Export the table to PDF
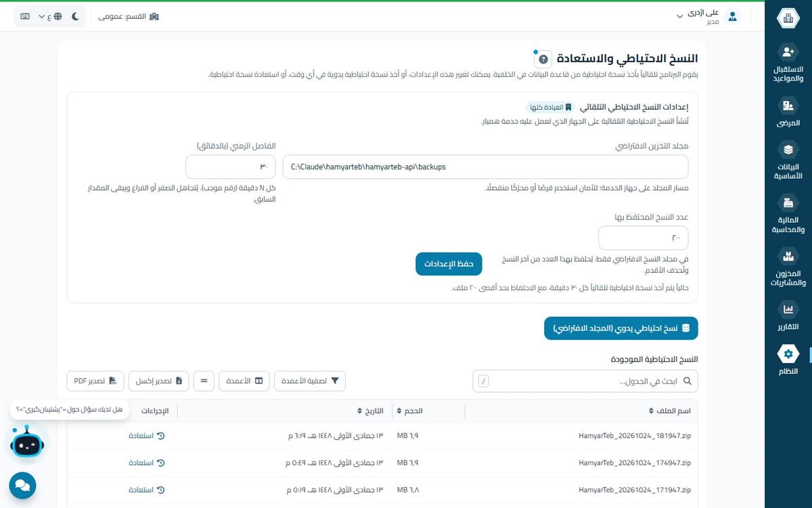The image size is (812, 508). 95,381
